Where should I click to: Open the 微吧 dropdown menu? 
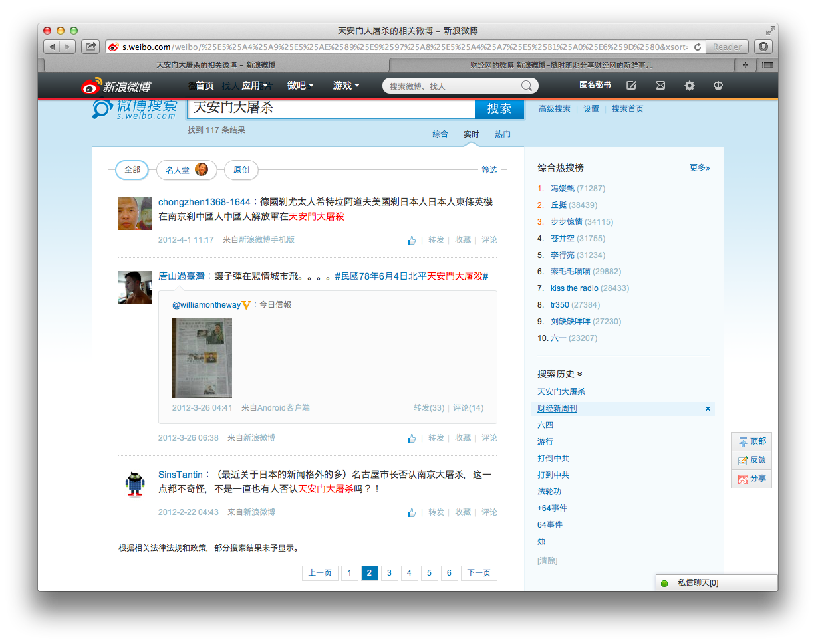click(300, 86)
